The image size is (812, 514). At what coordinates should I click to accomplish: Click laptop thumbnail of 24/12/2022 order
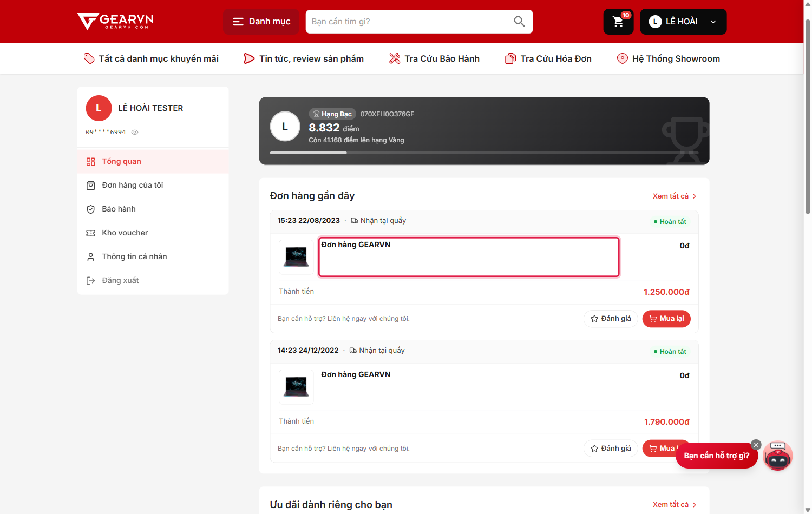point(296,387)
